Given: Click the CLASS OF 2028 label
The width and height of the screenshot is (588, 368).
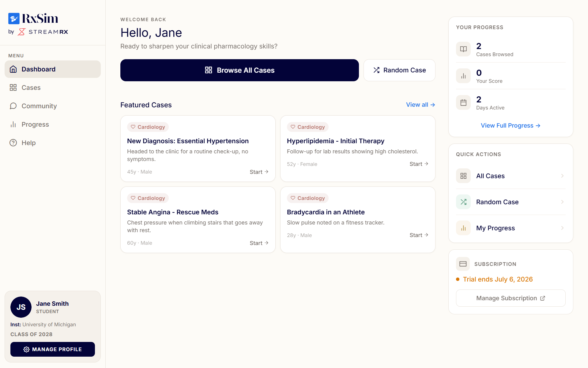Looking at the screenshot, I should click(x=31, y=334).
